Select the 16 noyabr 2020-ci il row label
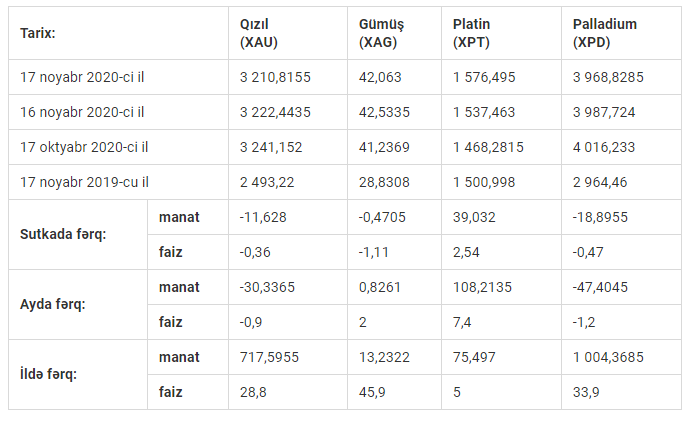 coord(82,112)
